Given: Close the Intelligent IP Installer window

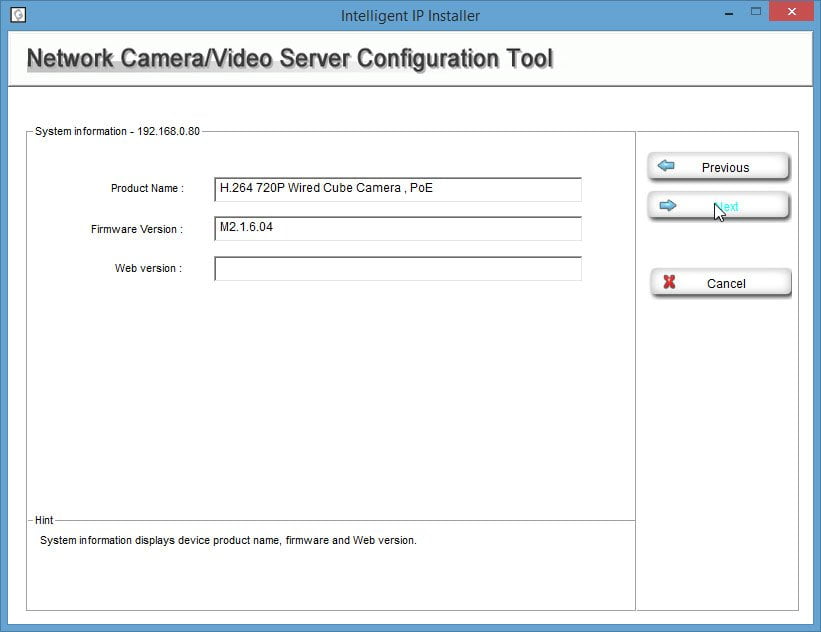Looking at the screenshot, I should (x=791, y=12).
